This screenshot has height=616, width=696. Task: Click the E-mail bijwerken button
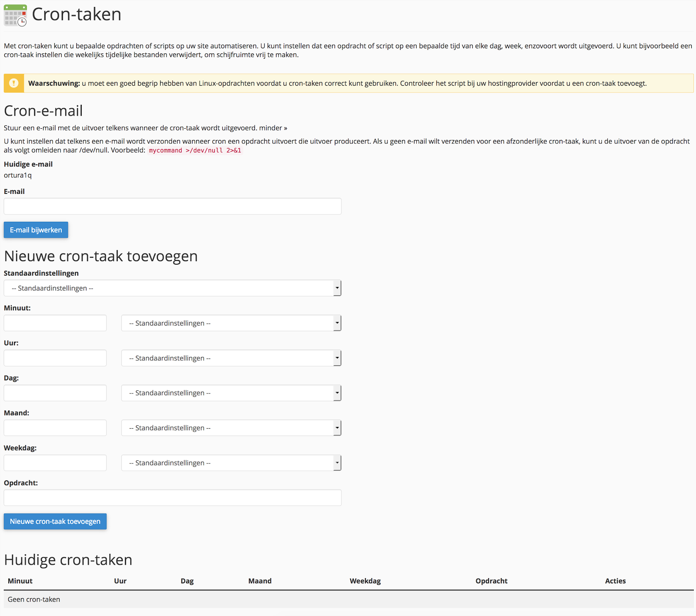click(x=36, y=230)
